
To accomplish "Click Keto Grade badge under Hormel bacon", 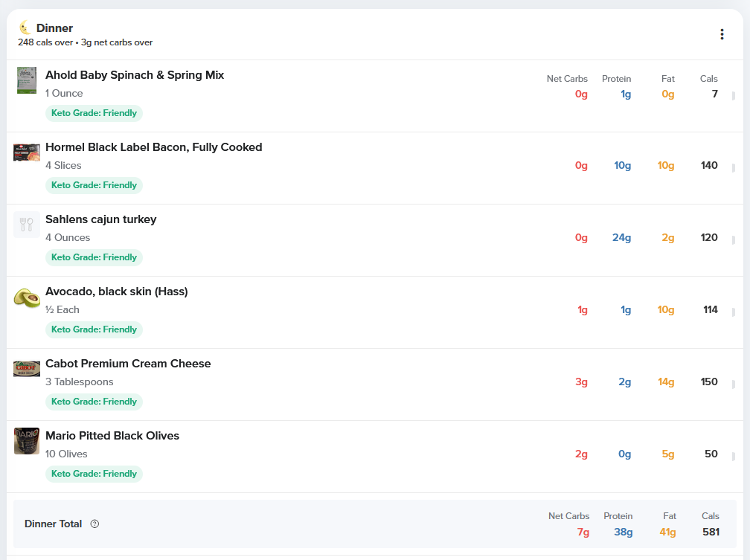I will coord(94,185).
